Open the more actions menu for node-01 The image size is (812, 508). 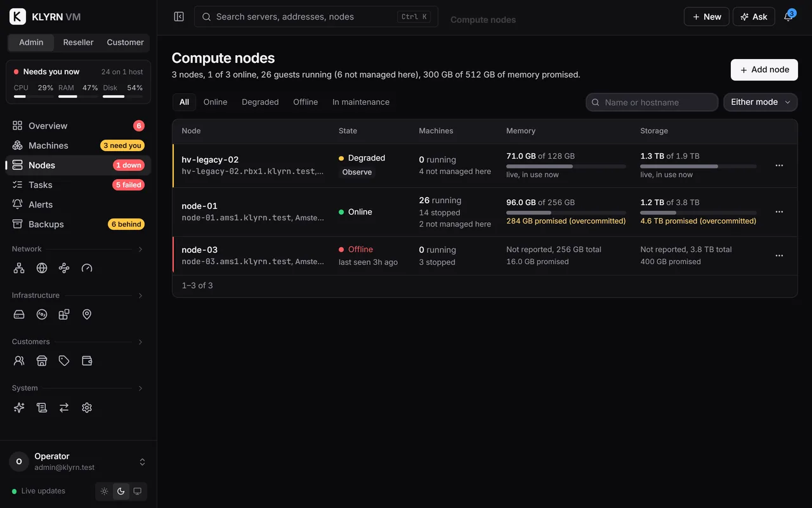pos(780,211)
